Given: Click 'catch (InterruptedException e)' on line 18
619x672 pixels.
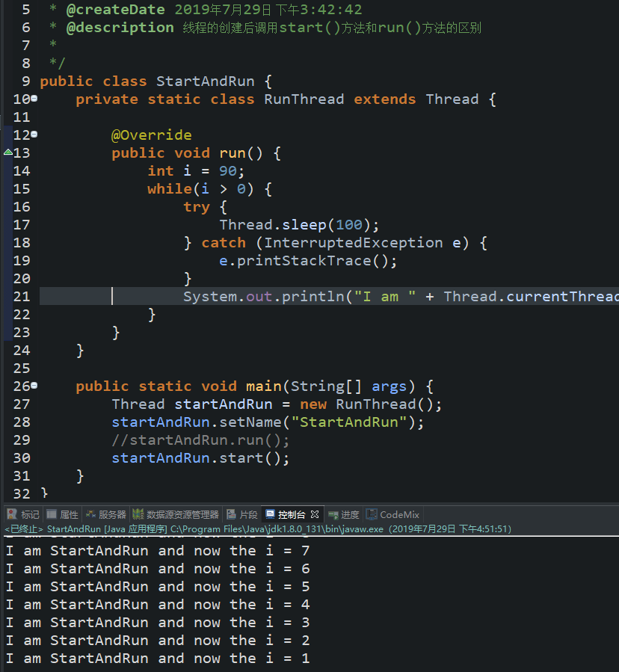Looking at the screenshot, I should [x=335, y=243].
